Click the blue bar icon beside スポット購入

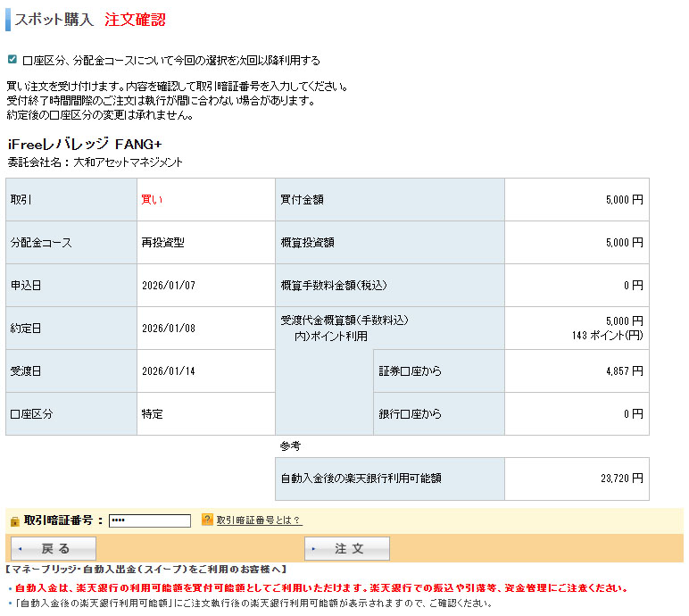point(8,20)
